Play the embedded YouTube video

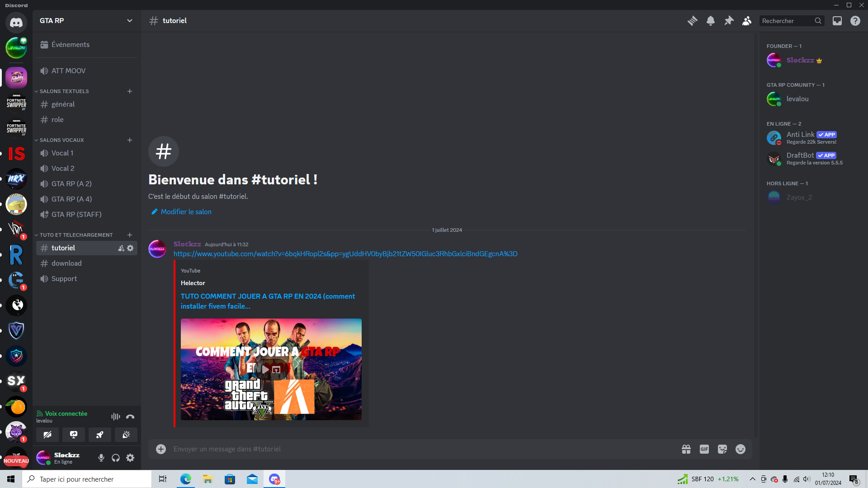[x=265, y=370]
